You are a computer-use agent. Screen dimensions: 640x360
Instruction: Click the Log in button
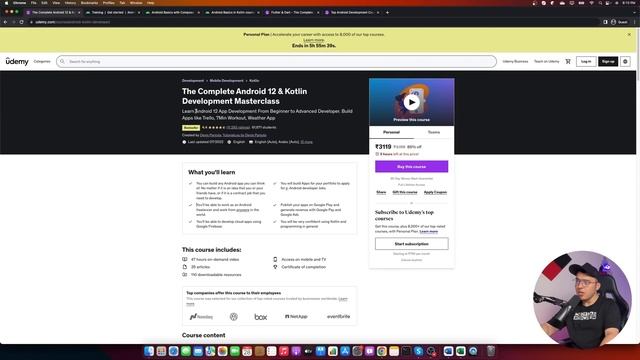586,61
